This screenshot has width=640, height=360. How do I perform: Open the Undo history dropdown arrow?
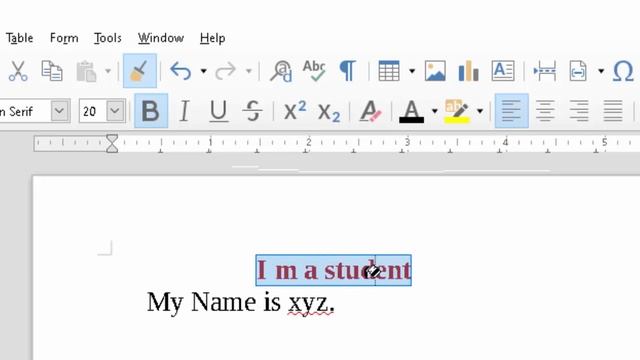coord(203,71)
